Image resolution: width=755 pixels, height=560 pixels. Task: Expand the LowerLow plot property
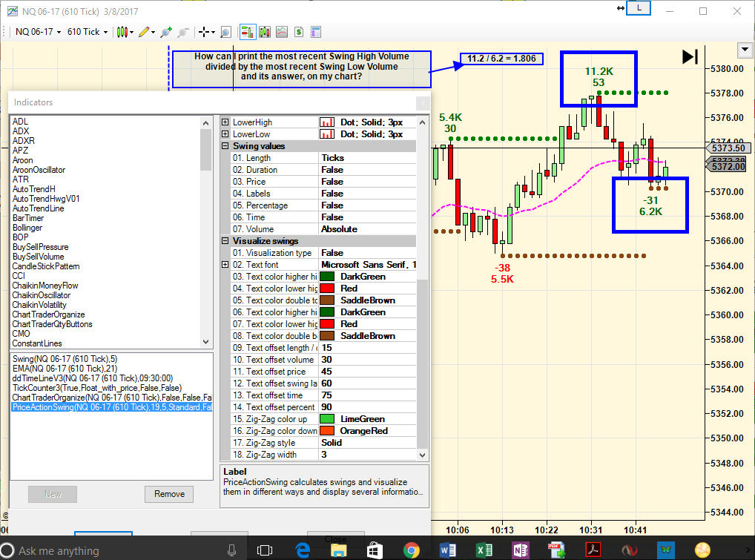pyautogui.click(x=225, y=134)
